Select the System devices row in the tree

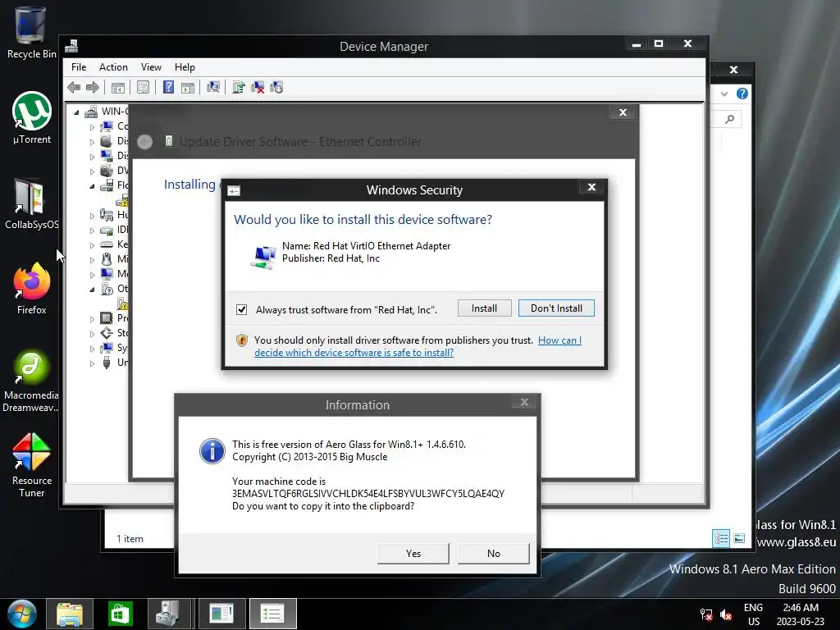[x=115, y=348]
